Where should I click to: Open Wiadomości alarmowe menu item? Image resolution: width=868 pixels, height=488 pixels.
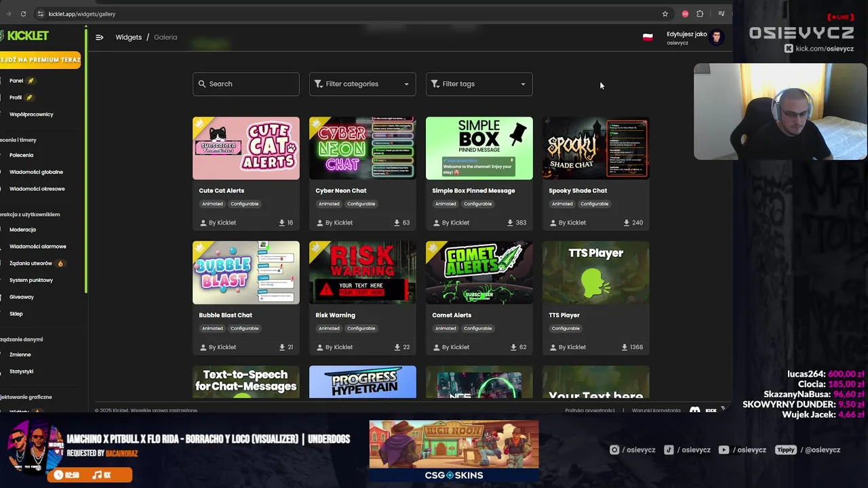38,247
